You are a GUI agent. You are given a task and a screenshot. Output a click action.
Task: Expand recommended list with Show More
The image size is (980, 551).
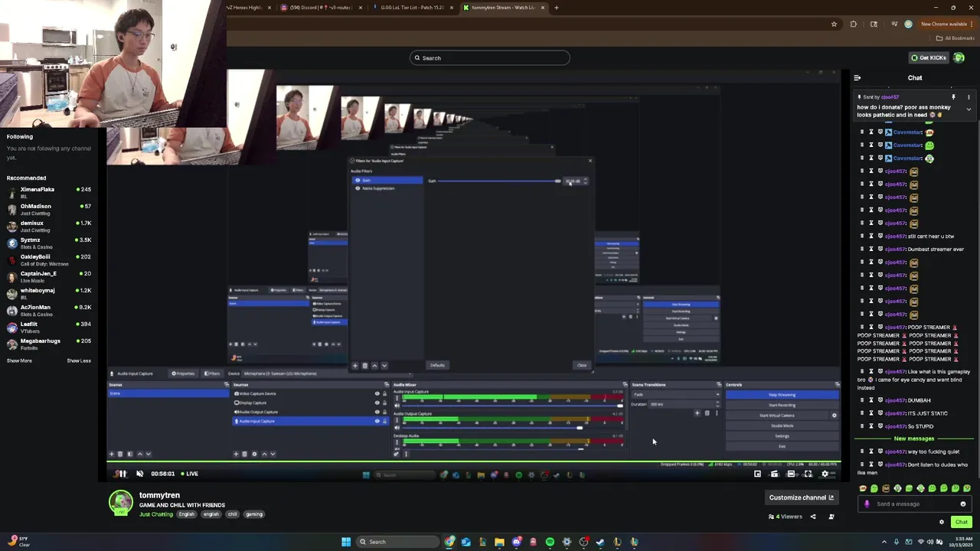(x=19, y=360)
